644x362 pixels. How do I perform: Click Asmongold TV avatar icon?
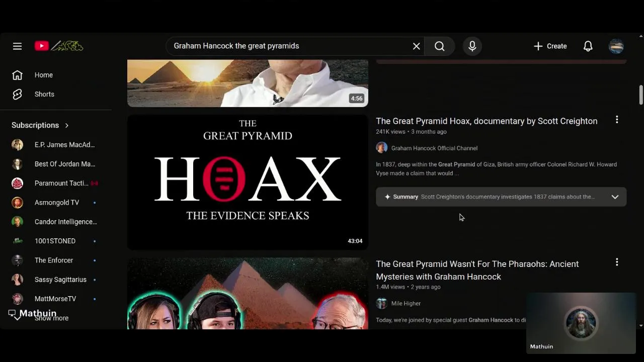(x=17, y=203)
